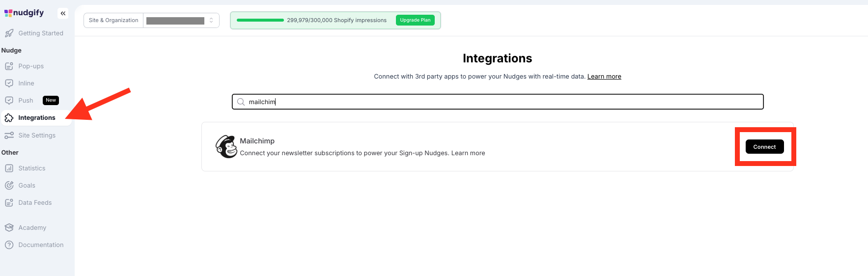The image size is (868, 276).
Task: Open Getting Started page
Action: (41, 33)
